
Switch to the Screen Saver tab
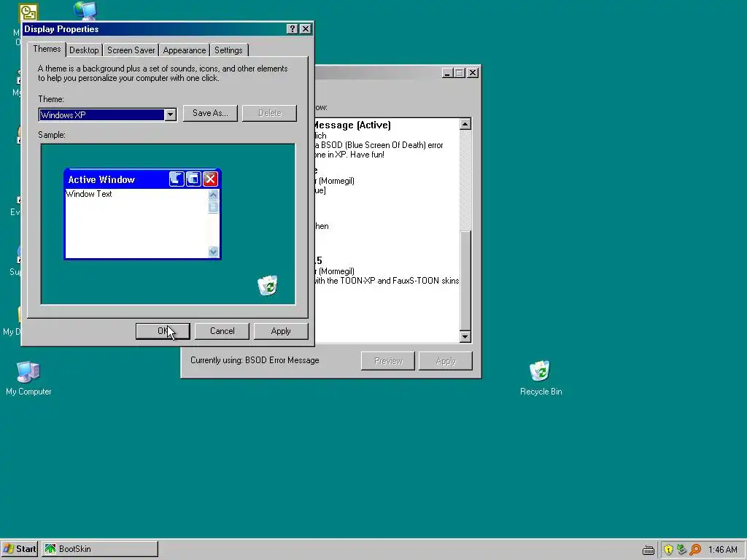pyautogui.click(x=131, y=50)
